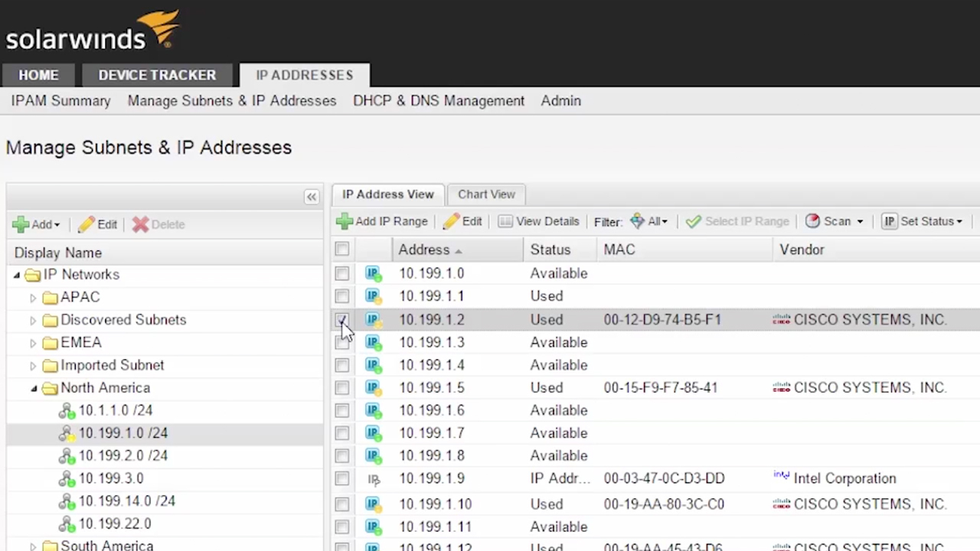Click the IP status icon for 10.199.1.10
Viewport: 980px width, 551px height.
(373, 504)
